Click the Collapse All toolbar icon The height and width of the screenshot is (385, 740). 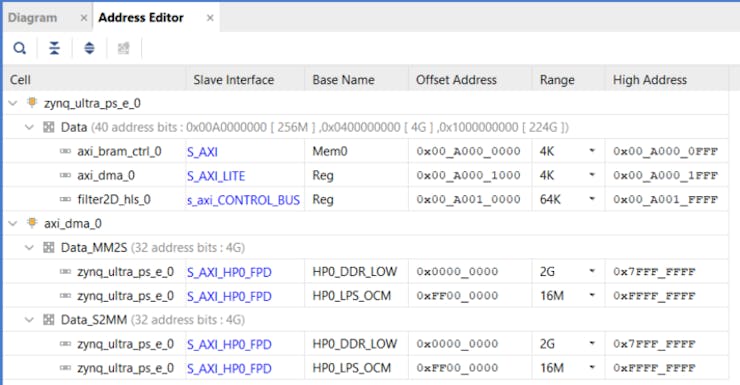(55, 48)
